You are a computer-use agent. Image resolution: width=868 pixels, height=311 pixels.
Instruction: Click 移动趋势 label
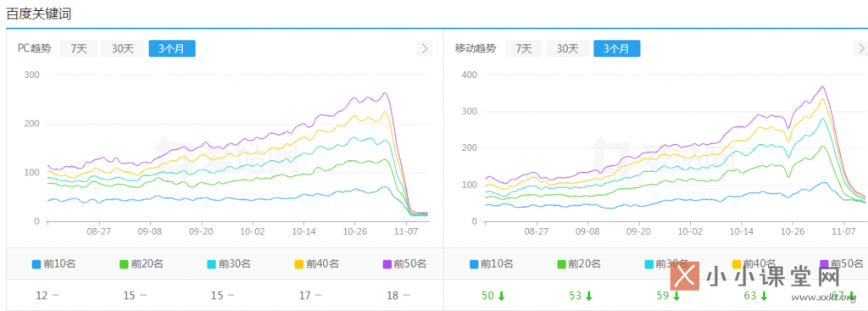476,48
